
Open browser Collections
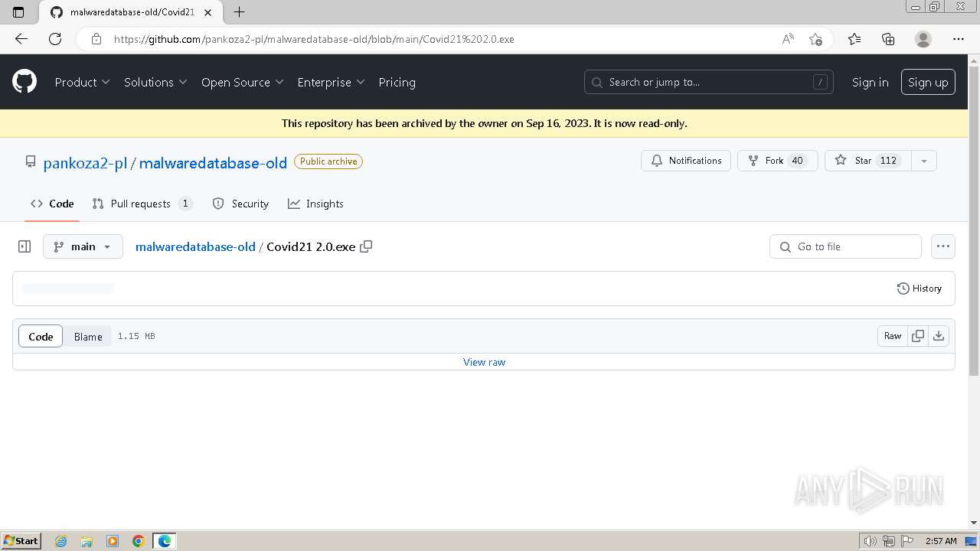pos(888,39)
